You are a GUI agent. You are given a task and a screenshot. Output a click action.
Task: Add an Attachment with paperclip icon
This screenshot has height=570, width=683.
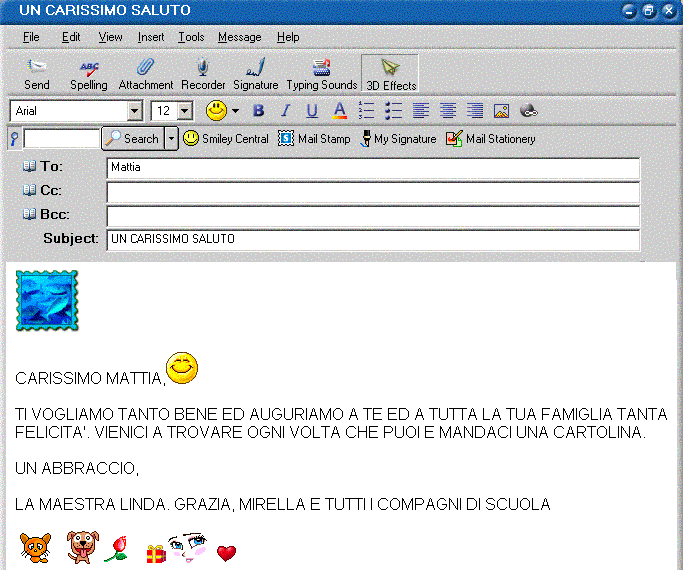tap(145, 74)
